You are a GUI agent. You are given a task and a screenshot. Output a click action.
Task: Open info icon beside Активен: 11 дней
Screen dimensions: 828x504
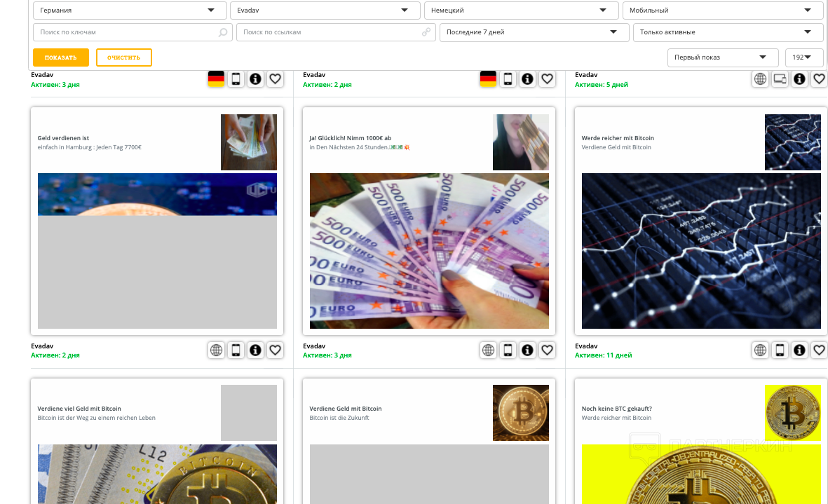point(799,350)
